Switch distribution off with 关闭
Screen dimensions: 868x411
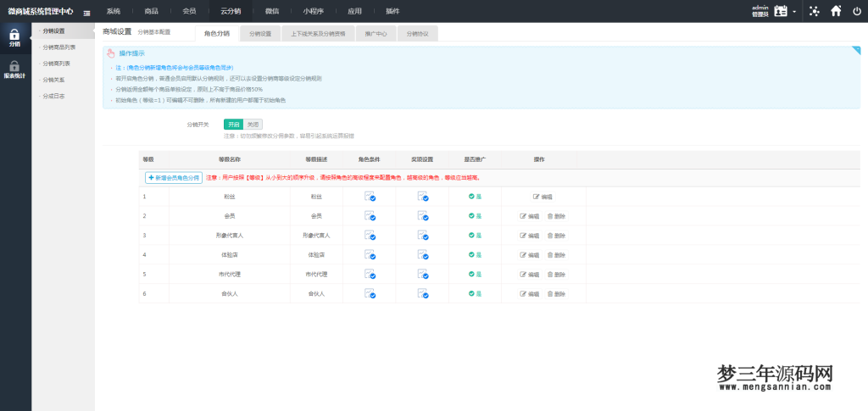253,124
